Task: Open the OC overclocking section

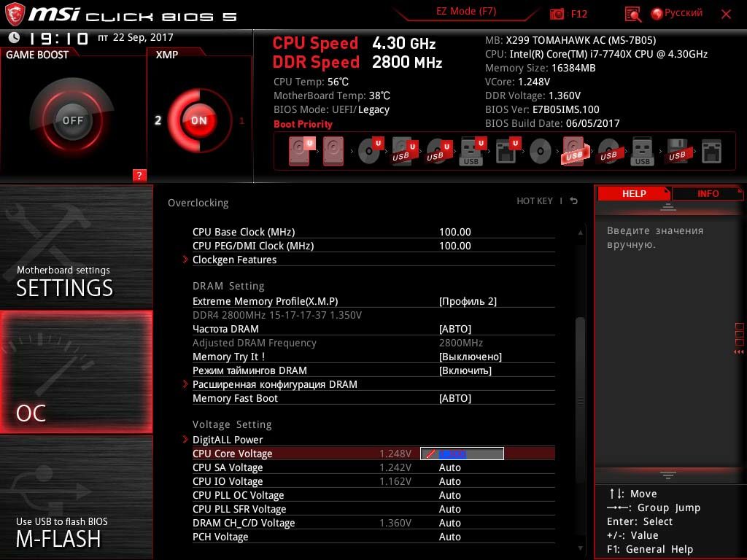Action: (76, 372)
